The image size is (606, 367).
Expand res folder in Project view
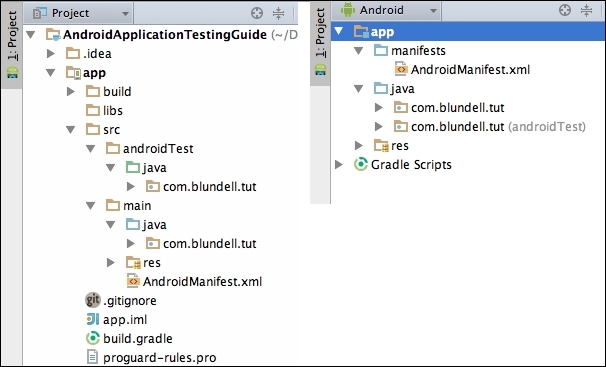click(x=111, y=263)
